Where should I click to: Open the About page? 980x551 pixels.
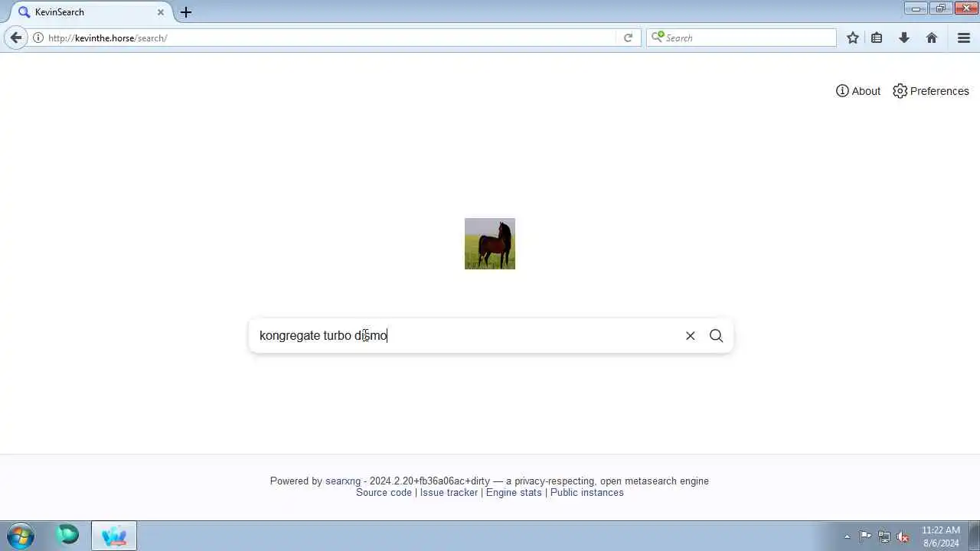coord(858,91)
